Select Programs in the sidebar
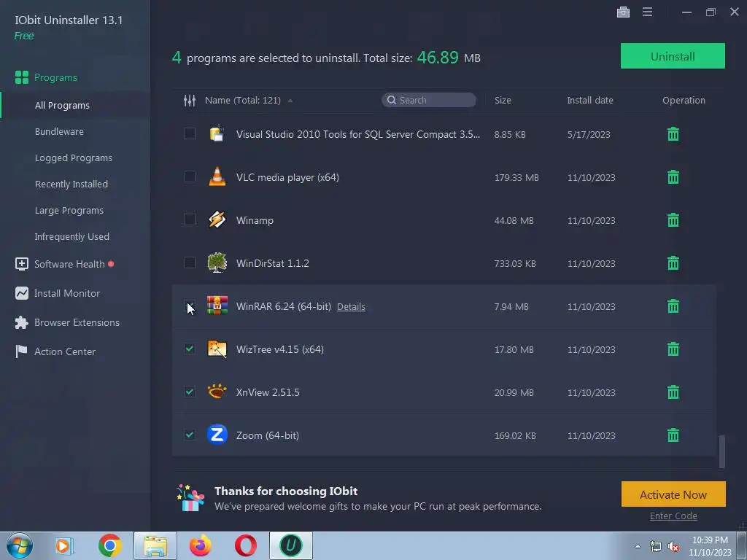 tap(55, 77)
